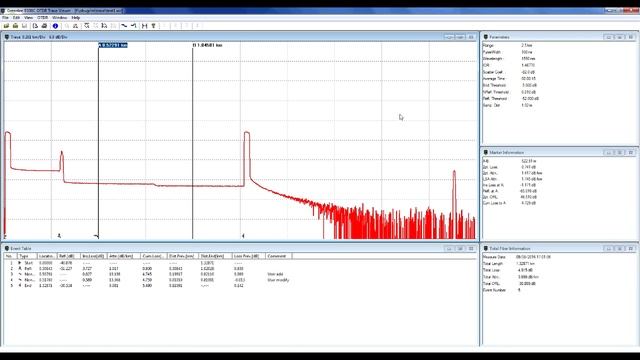Open the OTDR menu
Image resolution: width=640 pixels, height=360 pixels.
[42, 18]
